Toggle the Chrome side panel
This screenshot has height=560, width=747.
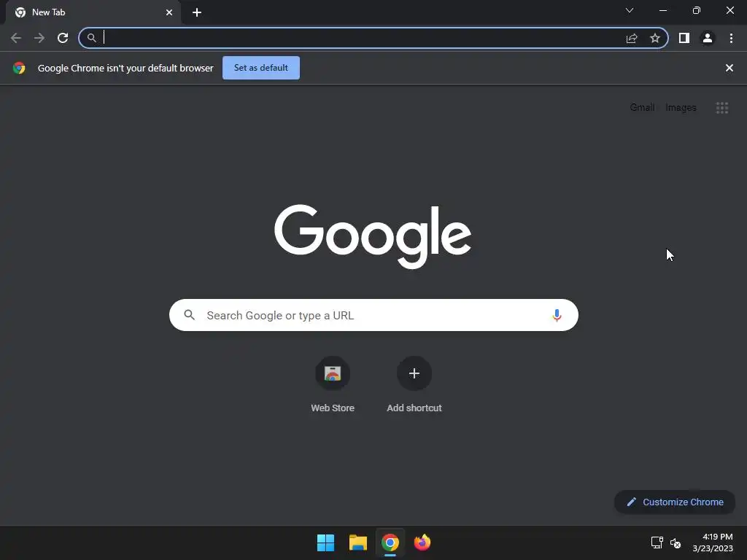(684, 38)
